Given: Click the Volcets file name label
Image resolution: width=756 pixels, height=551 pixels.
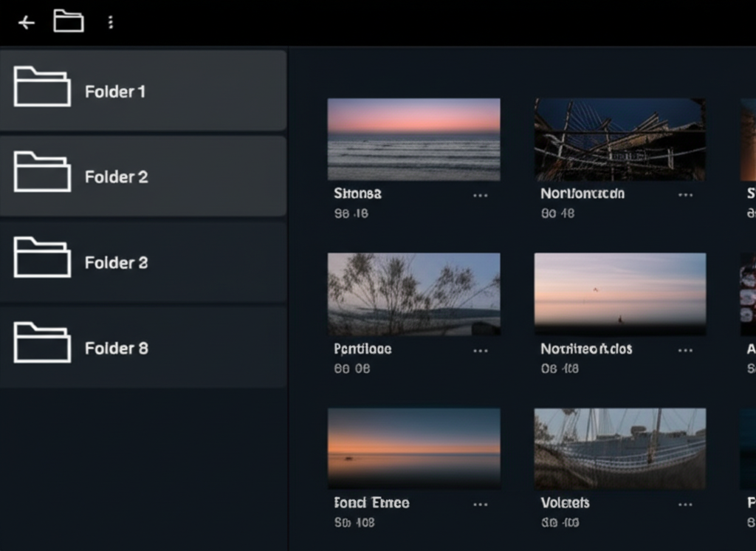Looking at the screenshot, I should [x=565, y=503].
